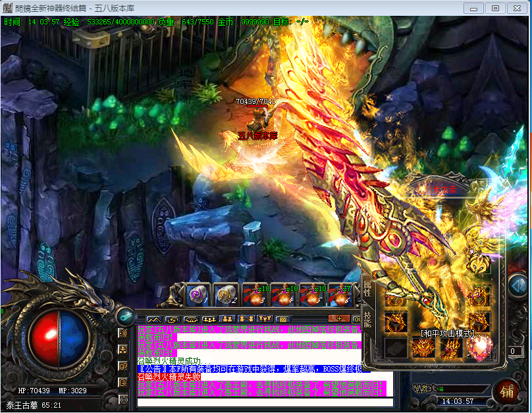Click the MP:3029 status text
Viewport: 532px width, 413px height.
coord(72,391)
